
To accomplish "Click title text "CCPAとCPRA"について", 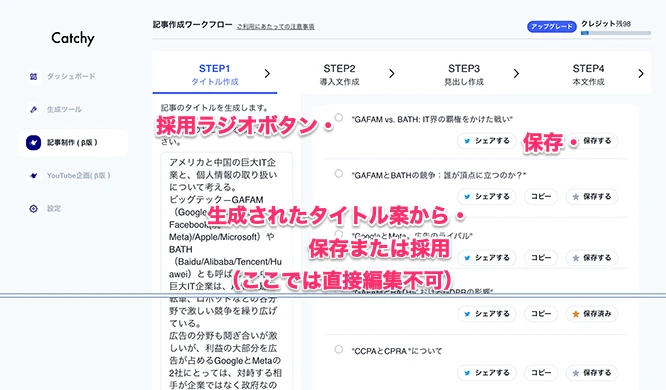I will (397, 351).
